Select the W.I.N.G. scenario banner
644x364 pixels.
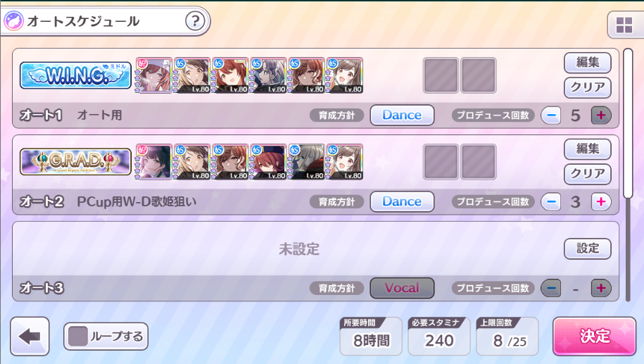pyautogui.click(x=75, y=75)
